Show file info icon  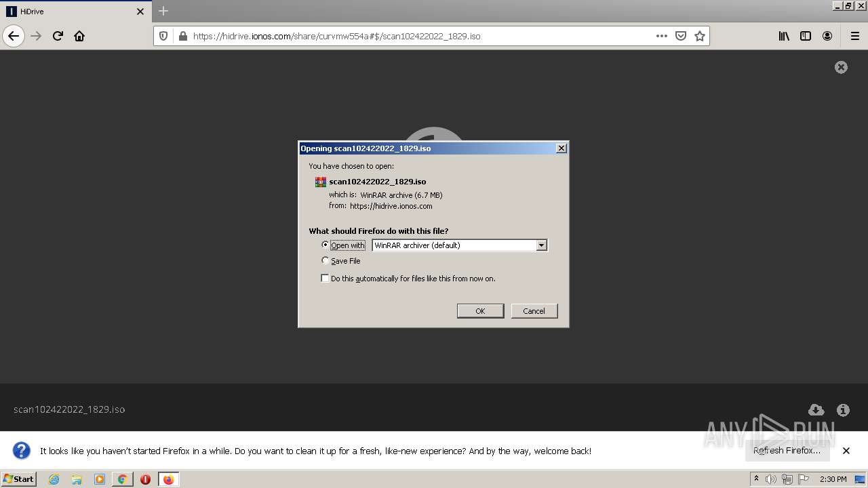point(843,409)
